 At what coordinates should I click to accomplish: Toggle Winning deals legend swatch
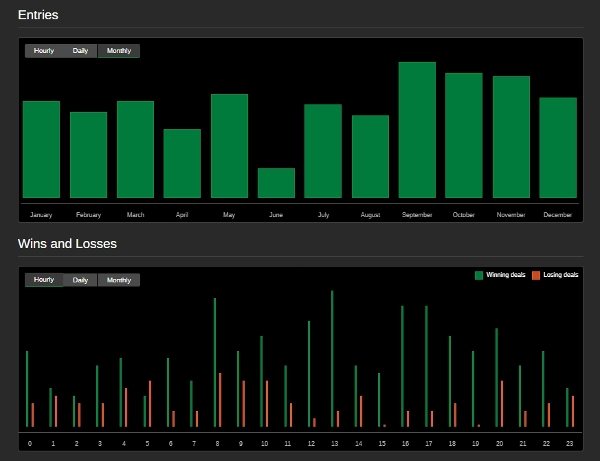(479, 275)
